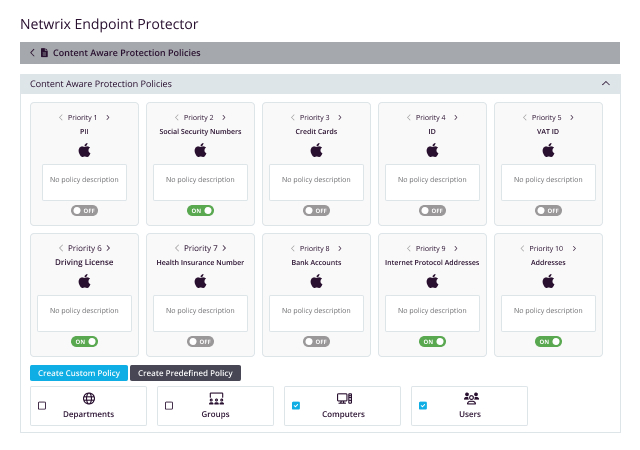This screenshot has width=640, height=450.
Task: Click the Apple icon on Bank Accounts policy
Action: coord(316,281)
